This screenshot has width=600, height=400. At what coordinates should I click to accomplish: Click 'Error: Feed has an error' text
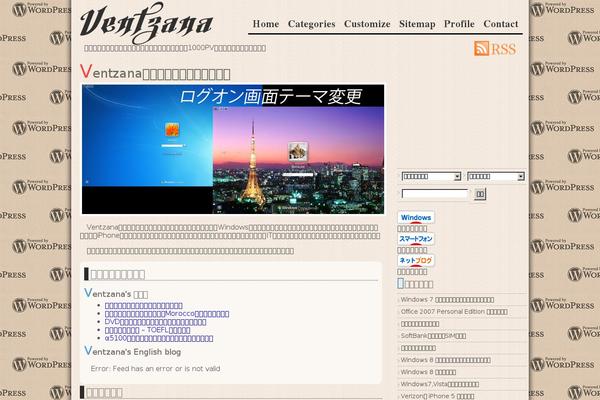[155, 369]
